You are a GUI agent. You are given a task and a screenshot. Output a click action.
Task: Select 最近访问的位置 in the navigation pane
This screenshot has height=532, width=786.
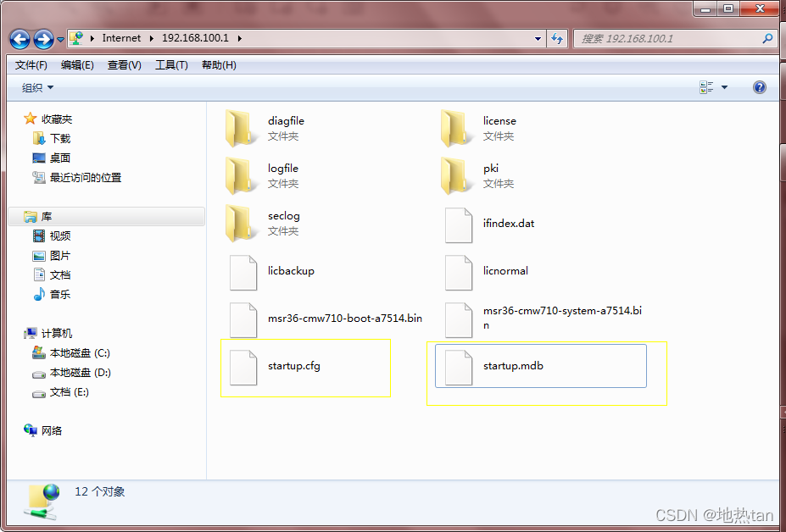coord(76,177)
